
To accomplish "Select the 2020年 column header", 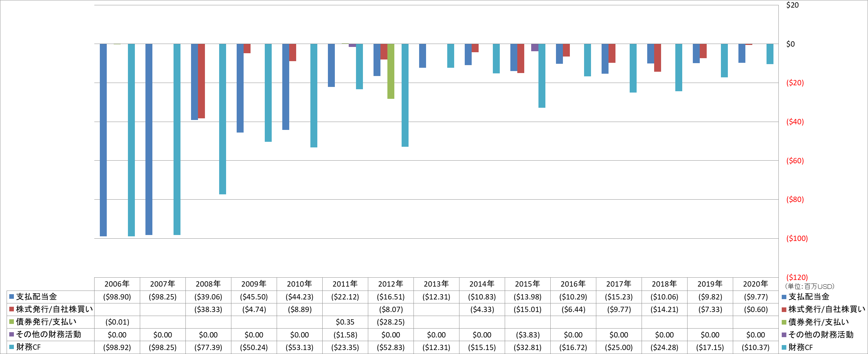I will click(756, 284).
